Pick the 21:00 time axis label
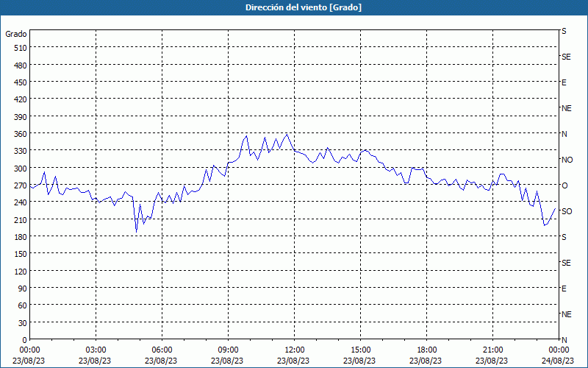588x368 pixels. coord(492,350)
